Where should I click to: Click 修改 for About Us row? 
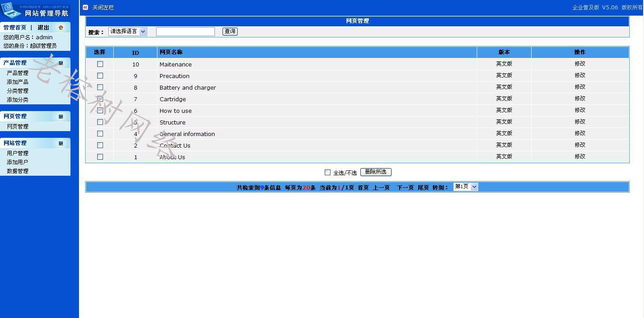pos(580,157)
